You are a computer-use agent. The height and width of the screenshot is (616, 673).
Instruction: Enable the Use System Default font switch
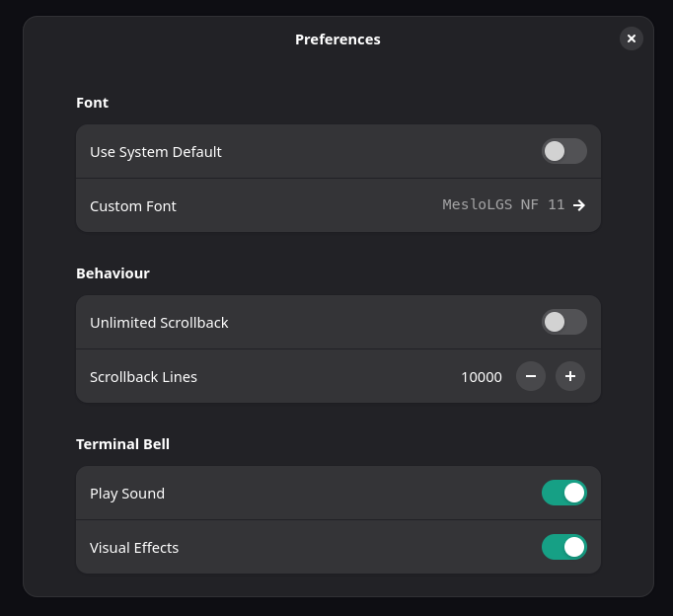point(563,151)
